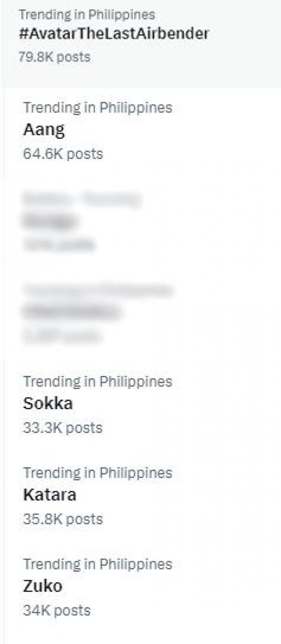Click blurred post count of the trend after Aang

click(59, 244)
